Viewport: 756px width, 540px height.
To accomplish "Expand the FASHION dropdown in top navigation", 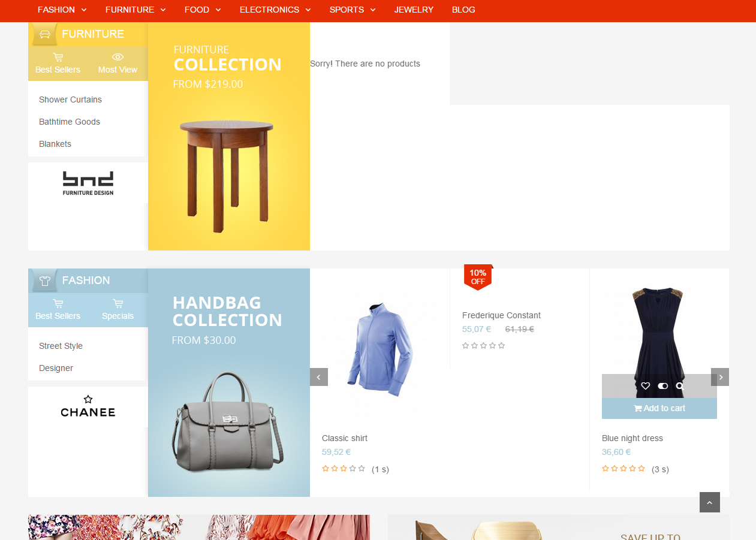I will click(62, 10).
